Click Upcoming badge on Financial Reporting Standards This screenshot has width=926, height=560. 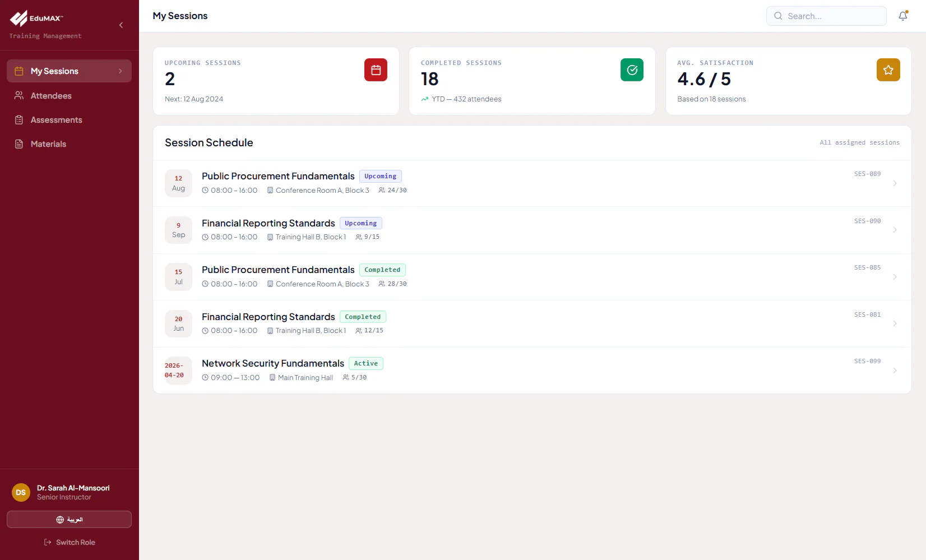click(x=361, y=223)
